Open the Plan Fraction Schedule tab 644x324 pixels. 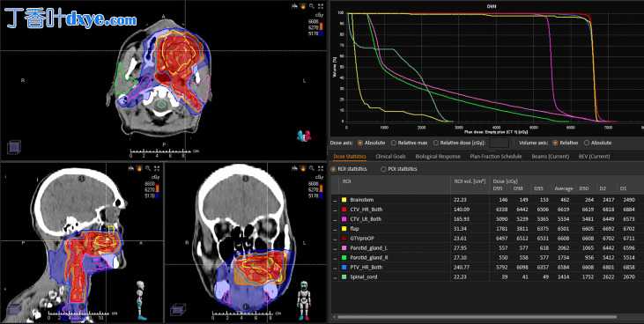click(x=496, y=157)
